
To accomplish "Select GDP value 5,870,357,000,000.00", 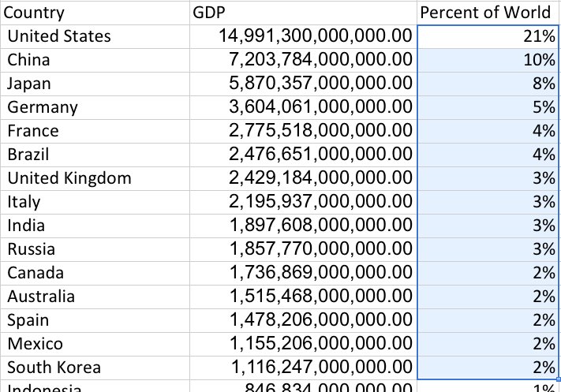I will tap(304, 84).
